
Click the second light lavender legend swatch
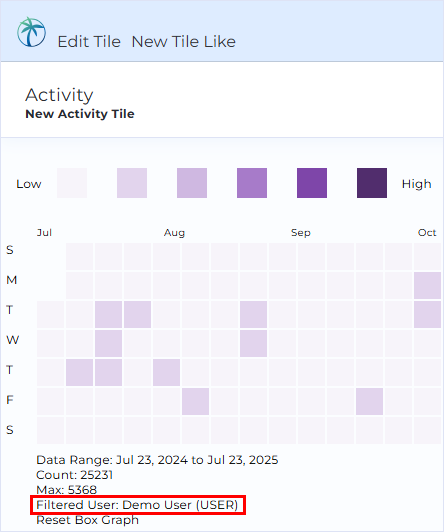[132, 183]
